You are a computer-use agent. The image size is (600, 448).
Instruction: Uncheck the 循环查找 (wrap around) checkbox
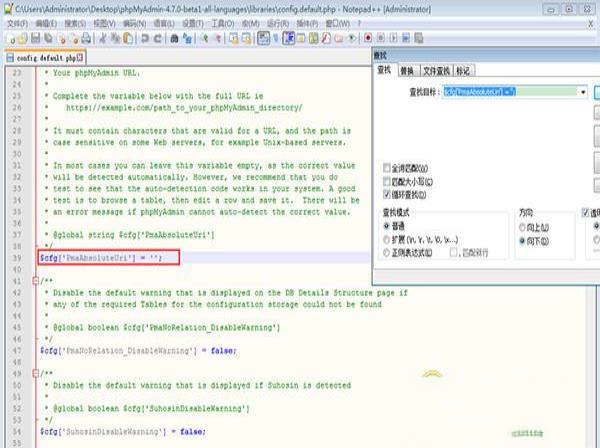[388, 197]
